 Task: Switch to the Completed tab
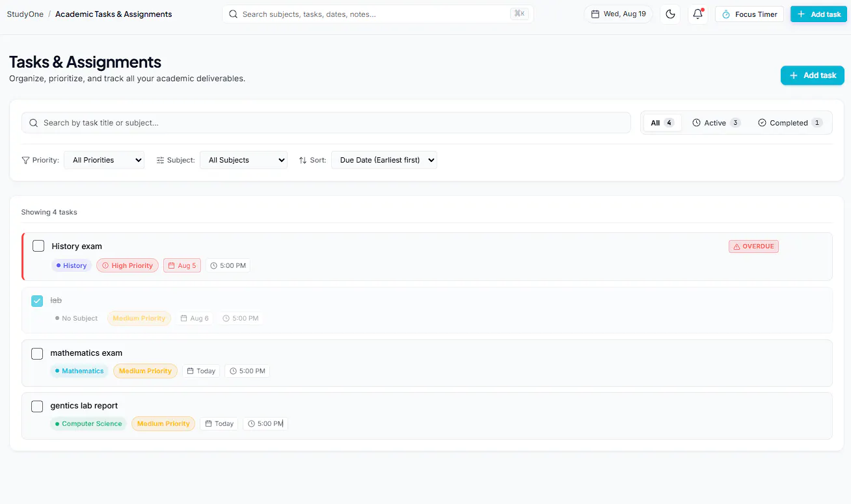coord(790,123)
